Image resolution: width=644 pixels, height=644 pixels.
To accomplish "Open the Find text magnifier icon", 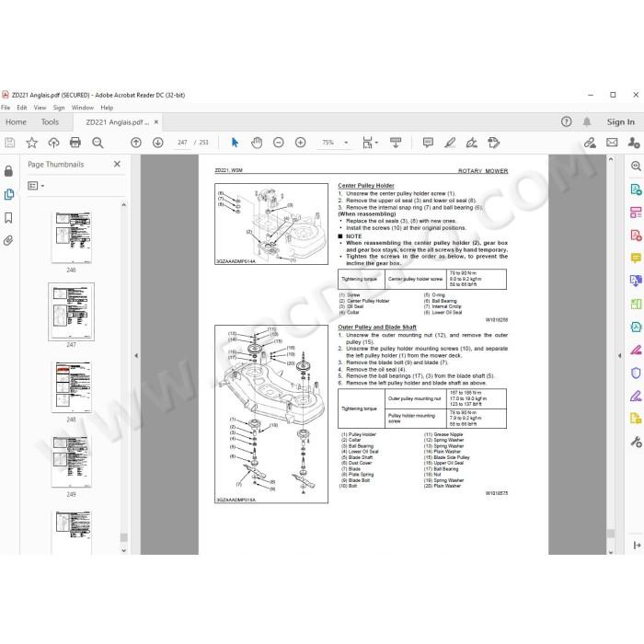I will (x=98, y=143).
